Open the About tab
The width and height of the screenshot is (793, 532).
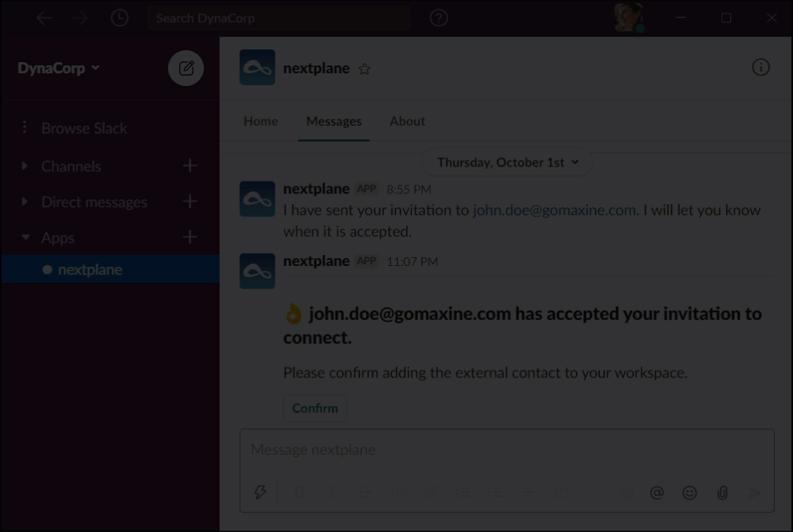tap(407, 121)
